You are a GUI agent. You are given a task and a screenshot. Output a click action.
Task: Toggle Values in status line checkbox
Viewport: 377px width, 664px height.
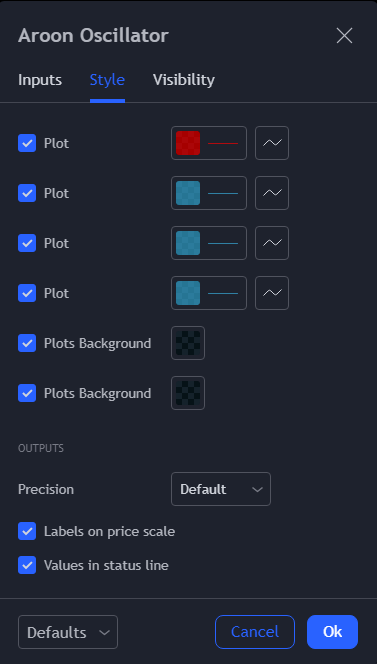click(x=27, y=565)
